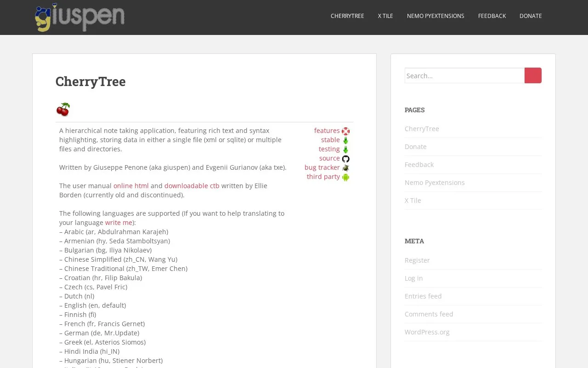The image size is (588, 368).
Task: Click the green download arrow beside stable
Action: point(345,140)
